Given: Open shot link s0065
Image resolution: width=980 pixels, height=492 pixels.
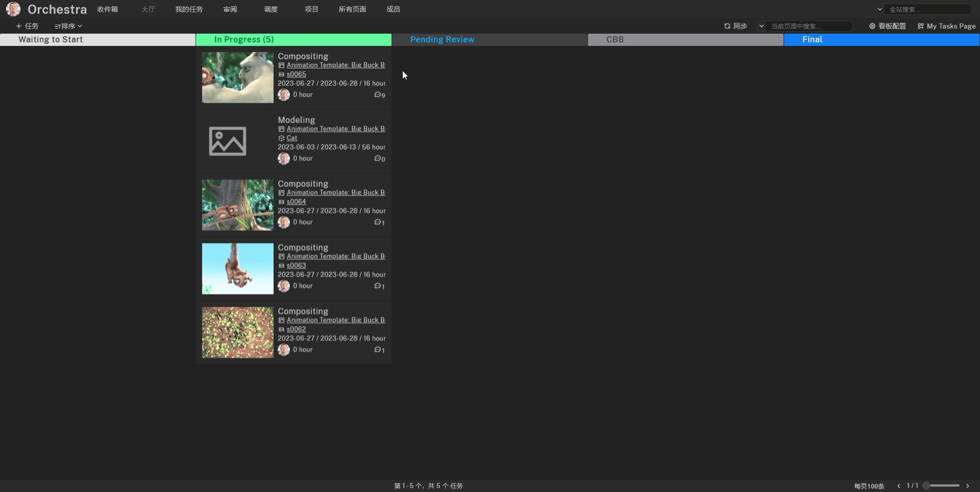Looking at the screenshot, I should tap(297, 74).
